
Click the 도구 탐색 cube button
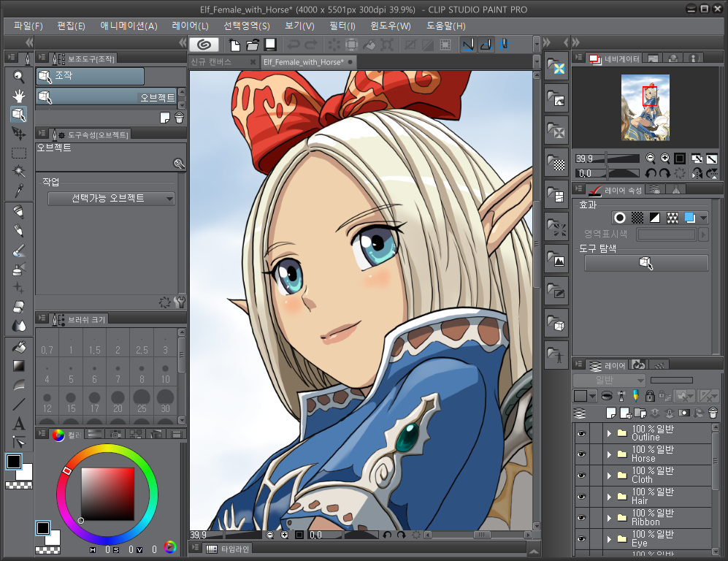[x=646, y=263]
